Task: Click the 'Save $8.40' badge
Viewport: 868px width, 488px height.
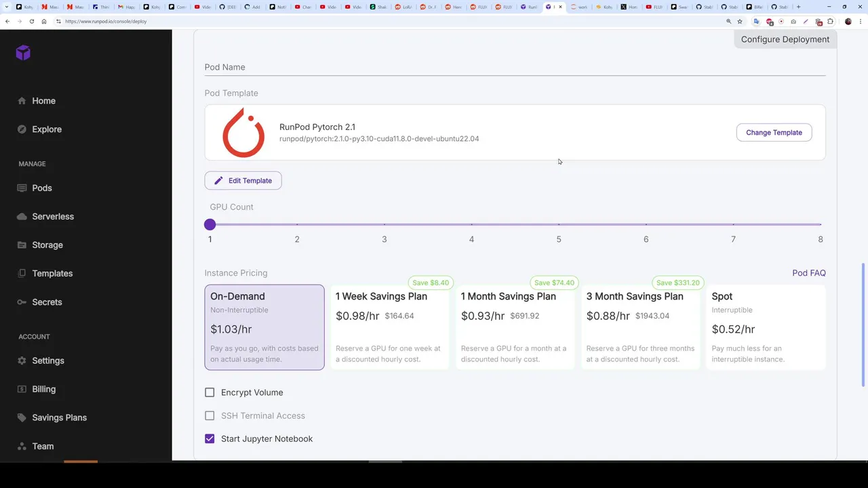Action: [x=430, y=283]
